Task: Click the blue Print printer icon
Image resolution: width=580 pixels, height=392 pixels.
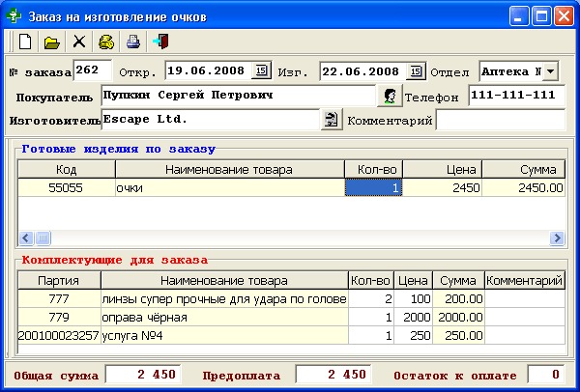Action: [133, 42]
